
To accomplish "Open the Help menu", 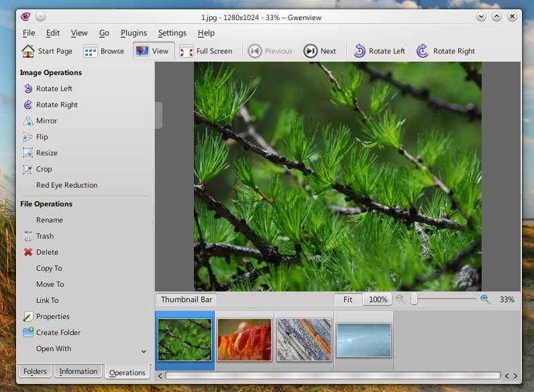I will pos(206,33).
